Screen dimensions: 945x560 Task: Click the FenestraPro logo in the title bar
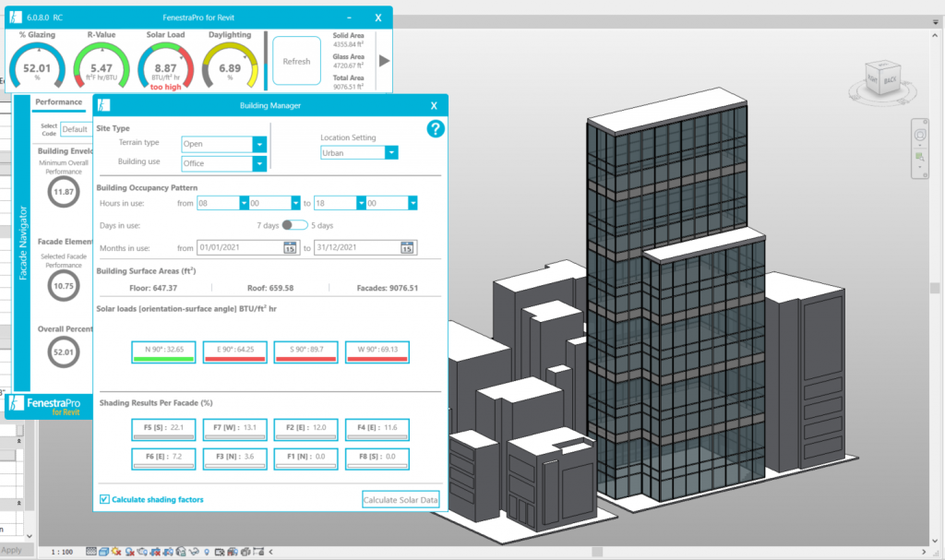tap(16, 18)
